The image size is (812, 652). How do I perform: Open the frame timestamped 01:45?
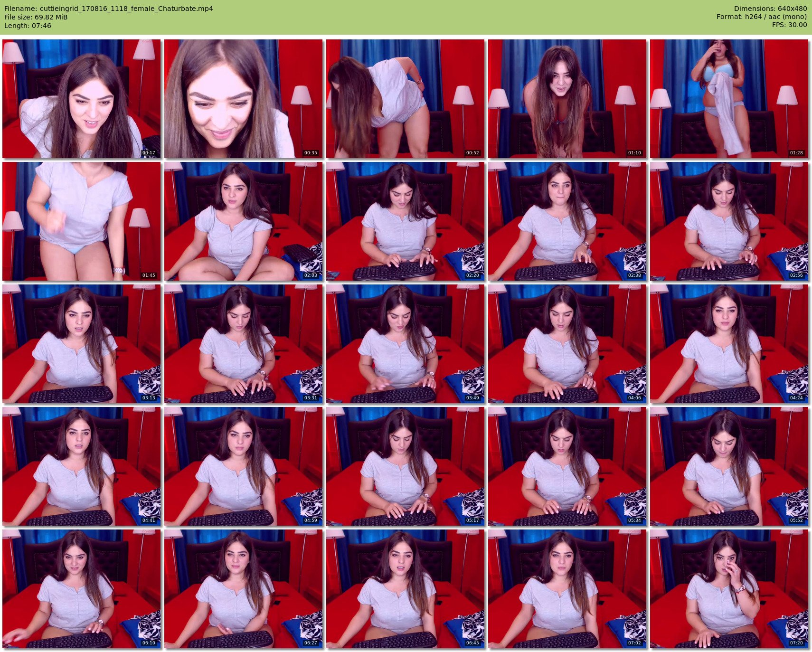pyautogui.click(x=81, y=221)
